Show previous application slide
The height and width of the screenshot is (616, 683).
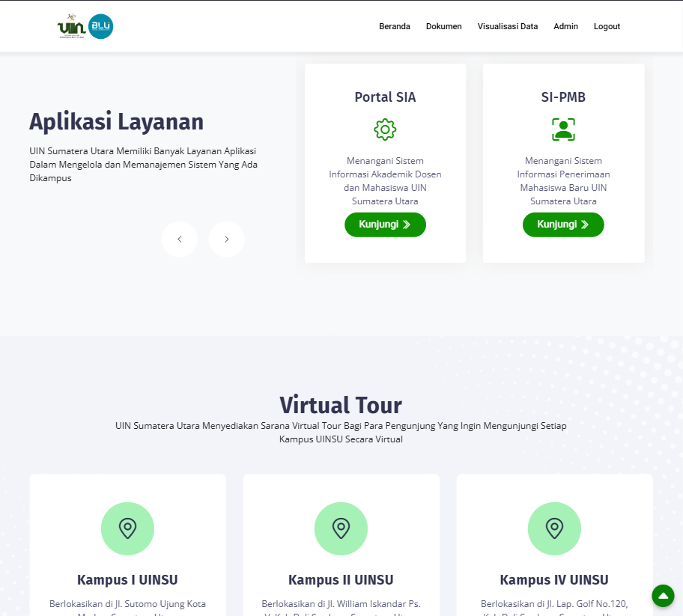pyautogui.click(x=180, y=239)
